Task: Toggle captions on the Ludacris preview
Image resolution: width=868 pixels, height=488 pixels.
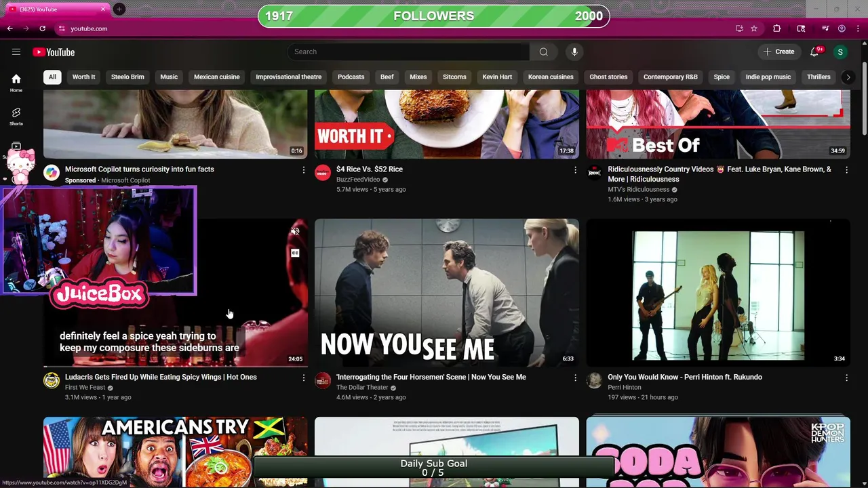Action: (295, 253)
